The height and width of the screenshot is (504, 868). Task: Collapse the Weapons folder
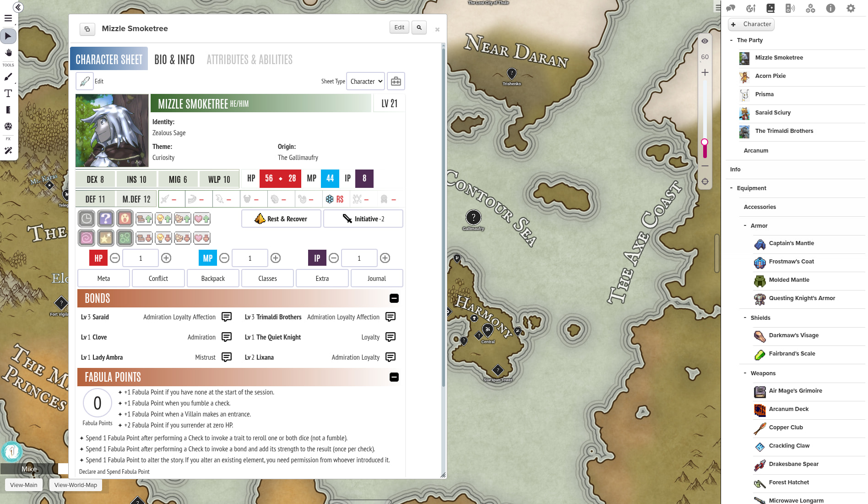745,373
